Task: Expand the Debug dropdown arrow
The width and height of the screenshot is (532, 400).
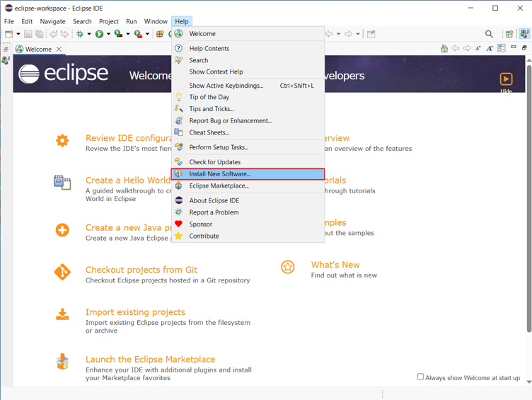Action: pos(89,34)
